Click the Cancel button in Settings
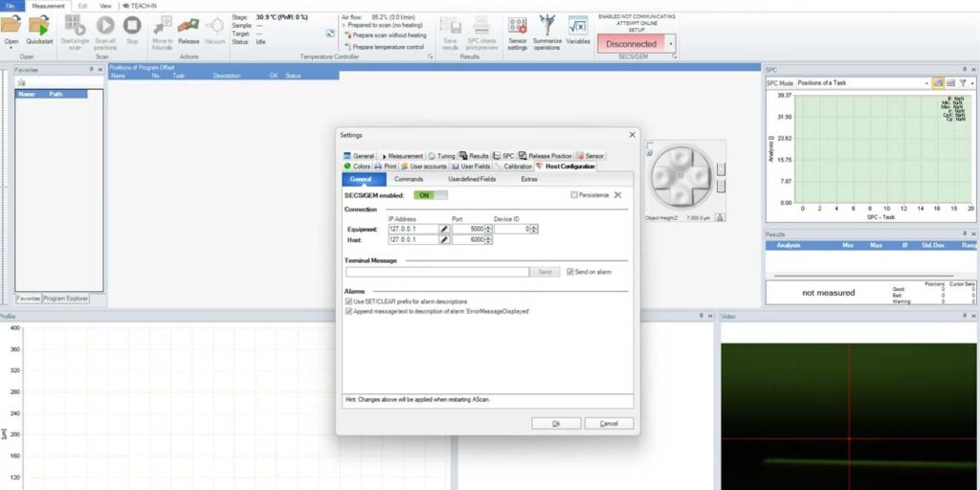 [609, 423]
